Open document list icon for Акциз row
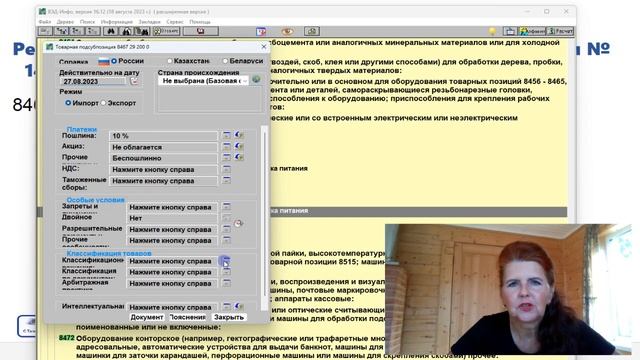640x360 pixels. (227, 146)
